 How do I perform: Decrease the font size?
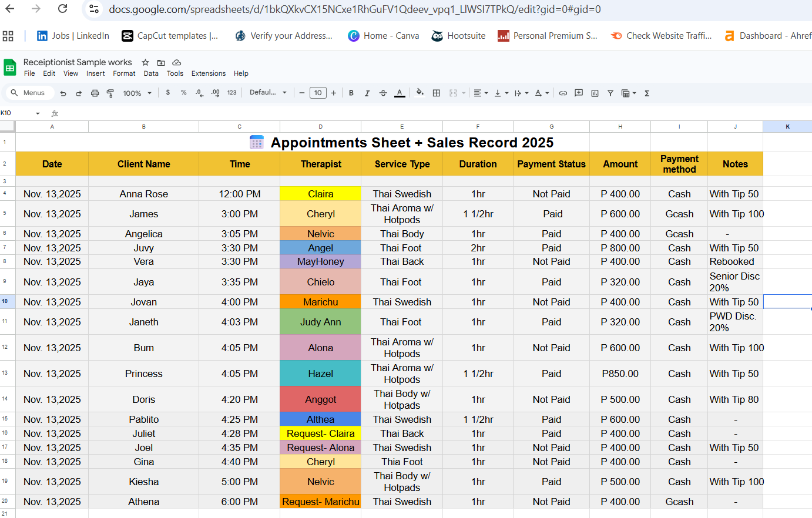pos(302,93)
